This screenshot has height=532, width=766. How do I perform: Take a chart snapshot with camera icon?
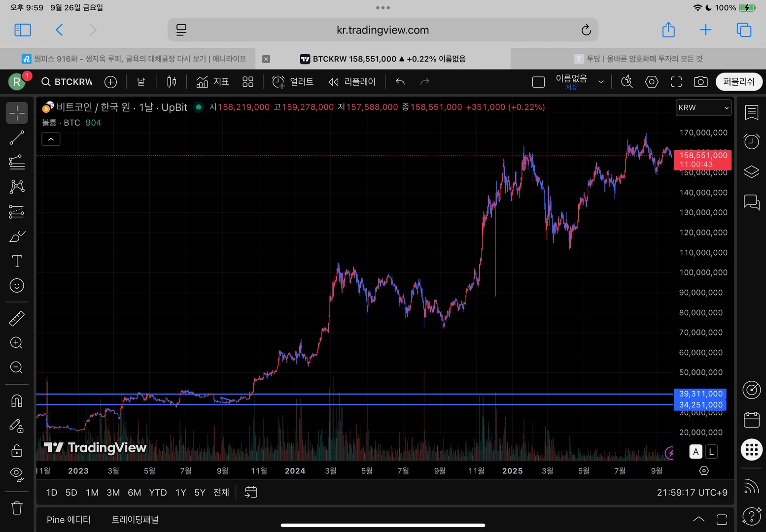[x=700, y=82]
